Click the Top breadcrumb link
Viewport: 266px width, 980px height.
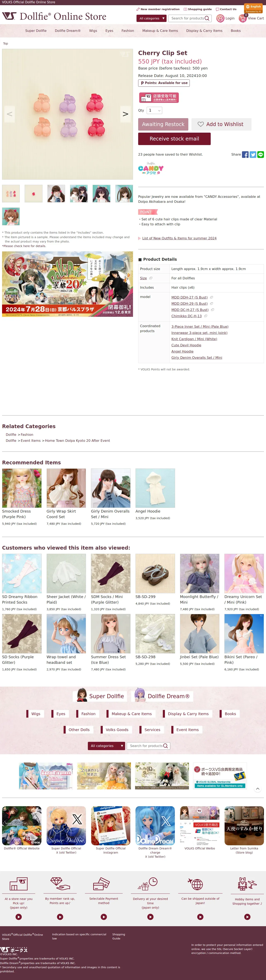5,44
